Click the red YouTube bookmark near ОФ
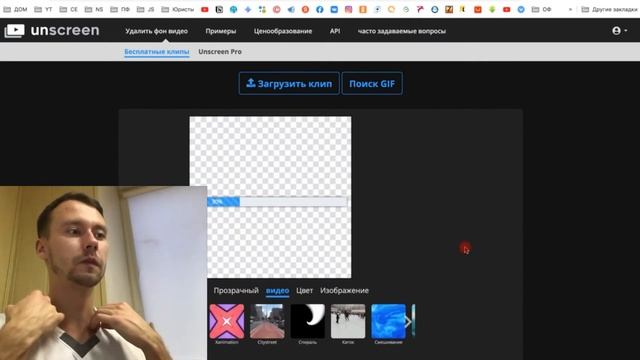The image size is (640, 360). tap(507, 9)
